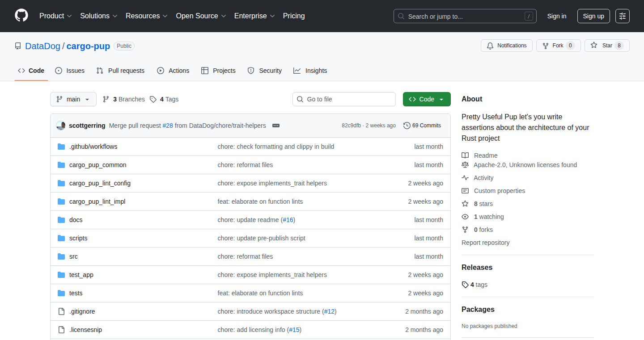This screenshot has width=644, height=340.
Task: Open the Open Source dropdown menu
Action: coord(201,16)
